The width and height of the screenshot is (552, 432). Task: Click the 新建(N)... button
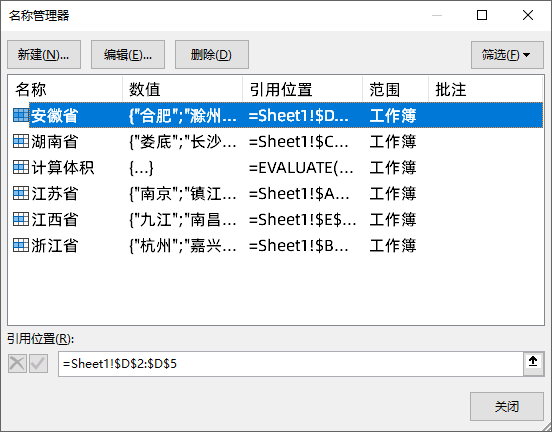(x=44, y=55)
